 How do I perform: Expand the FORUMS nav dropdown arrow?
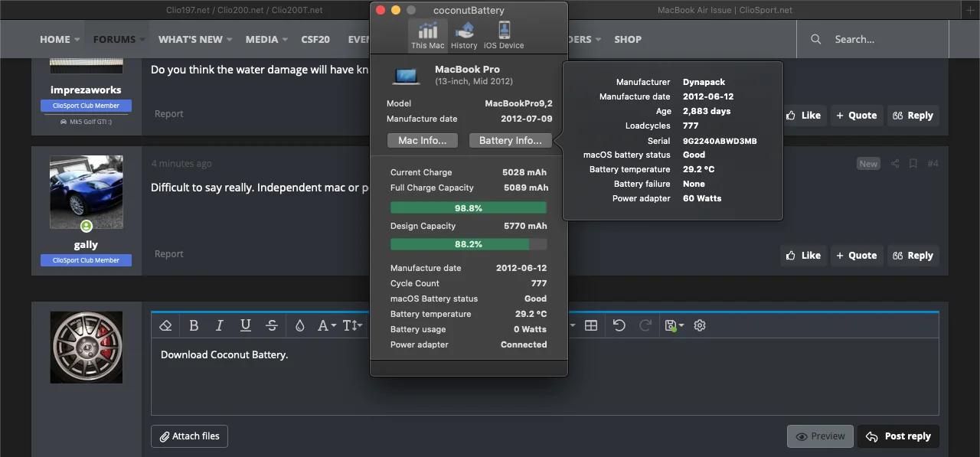coord(142,40)
